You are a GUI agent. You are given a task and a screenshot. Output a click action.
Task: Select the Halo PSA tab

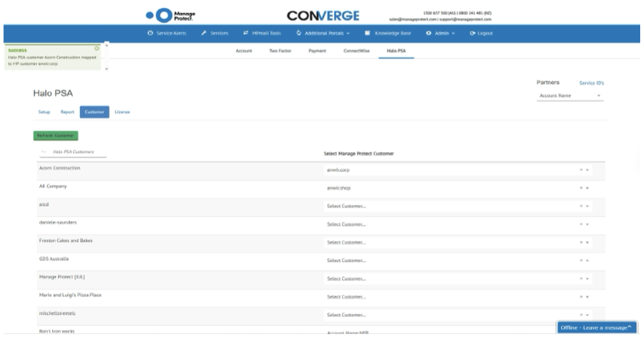pyautogui.click(x=396, y=51)
